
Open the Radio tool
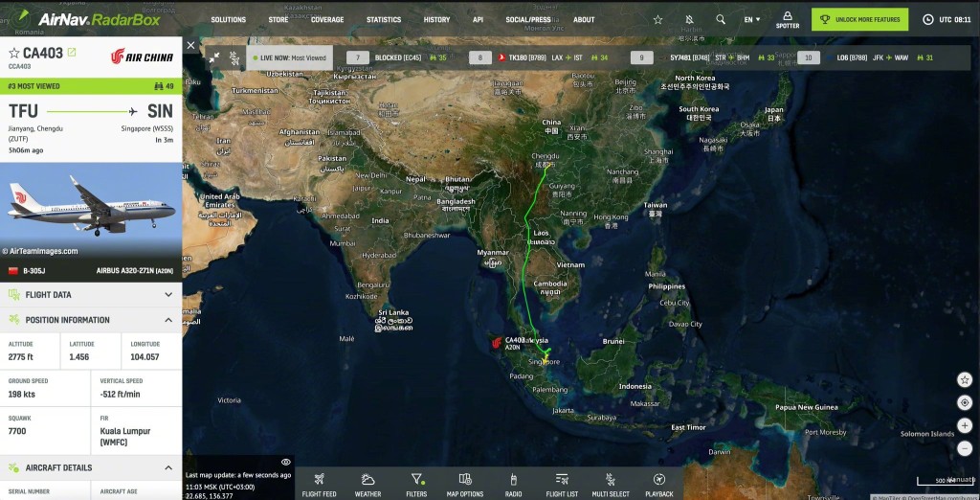(513, 484)
